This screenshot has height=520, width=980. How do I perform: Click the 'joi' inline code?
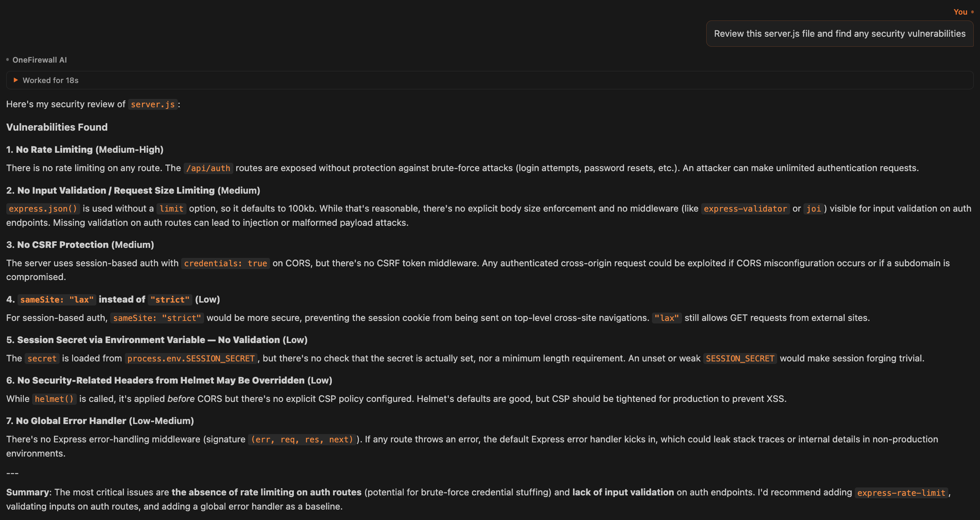pos(814,209)
